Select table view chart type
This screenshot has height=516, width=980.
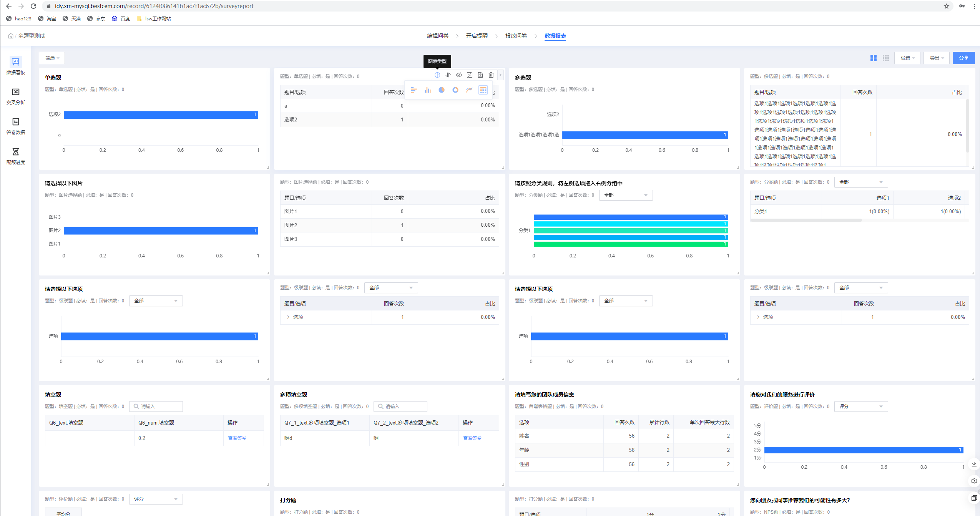pyautogui.click(x=483, y=90)
